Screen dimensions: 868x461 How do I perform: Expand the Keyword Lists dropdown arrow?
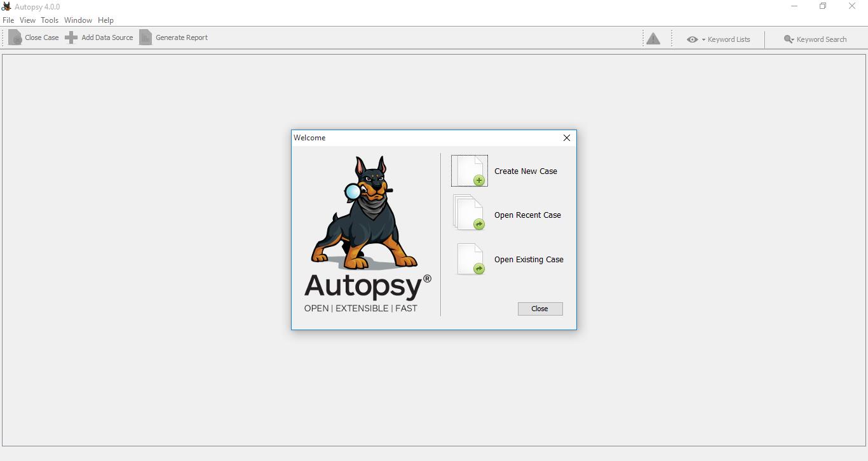click(x=703, y=39)
